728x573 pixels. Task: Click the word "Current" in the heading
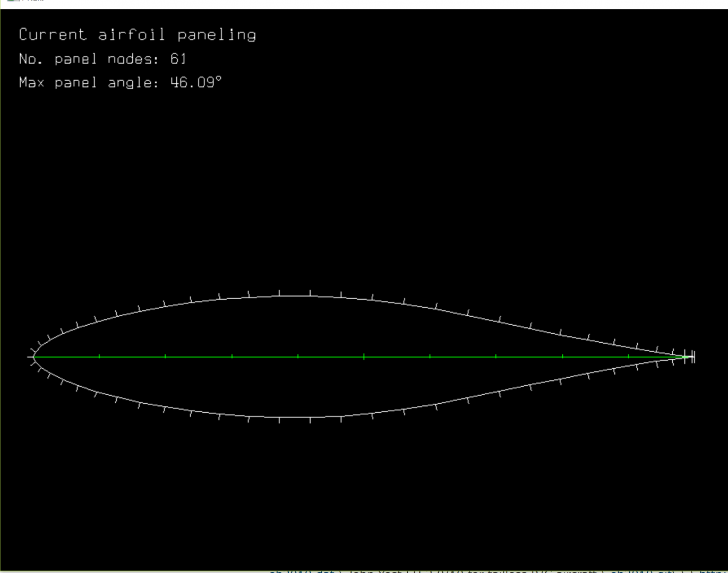(x=52, y=35)
